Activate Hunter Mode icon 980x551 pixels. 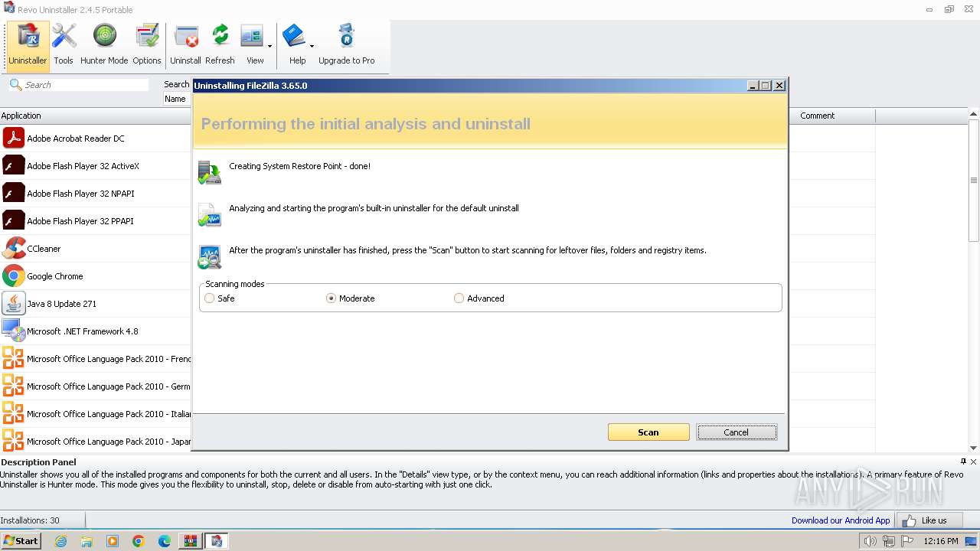tap(104, 45)
